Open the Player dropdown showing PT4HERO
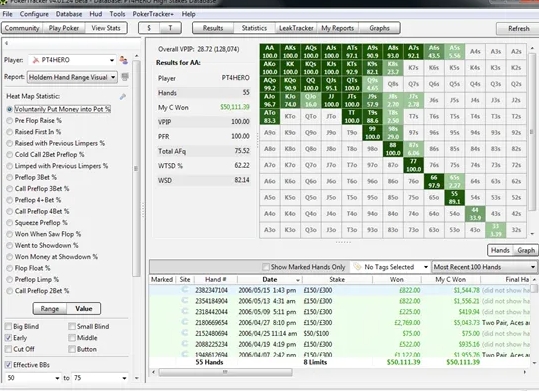539x391 pixels. point(72,60)
